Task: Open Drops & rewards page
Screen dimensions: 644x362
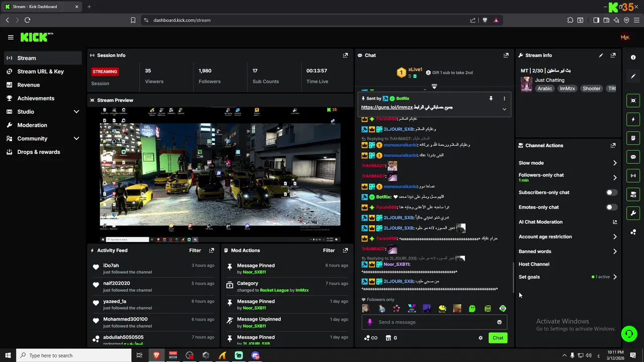Action: click(x=43, y=152)
